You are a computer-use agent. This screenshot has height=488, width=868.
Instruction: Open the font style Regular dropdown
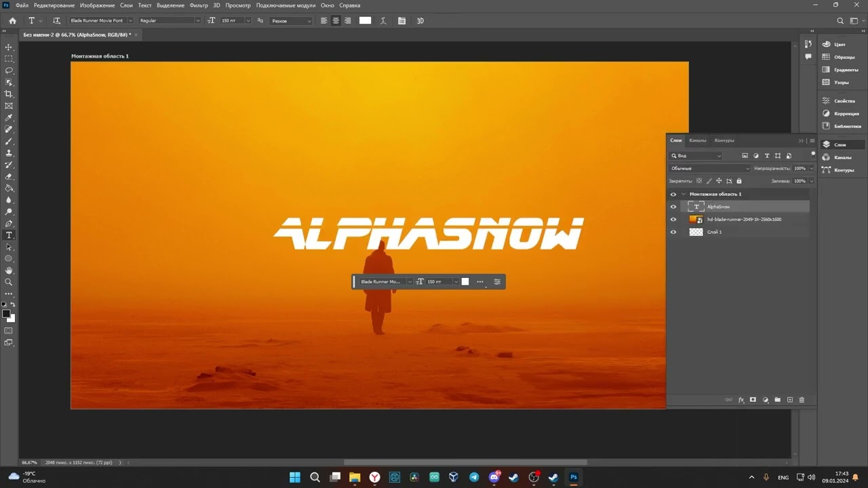(x=198, y=21)
